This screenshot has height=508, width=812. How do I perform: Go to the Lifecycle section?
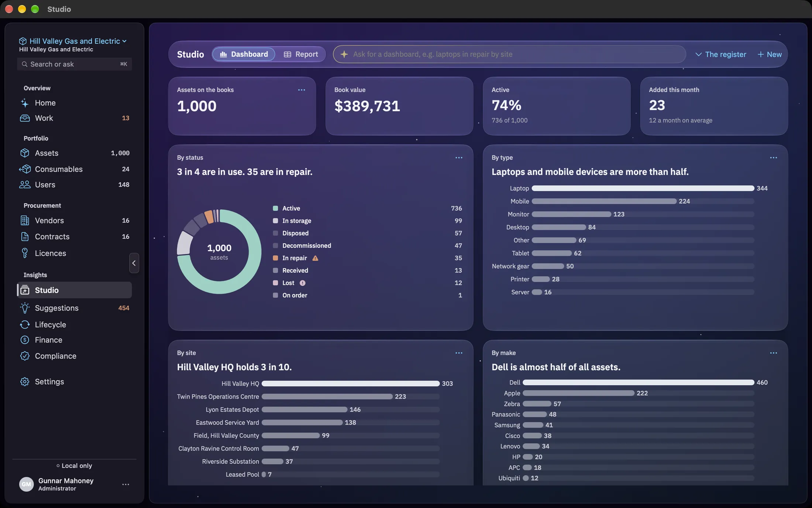coord(75,324)
